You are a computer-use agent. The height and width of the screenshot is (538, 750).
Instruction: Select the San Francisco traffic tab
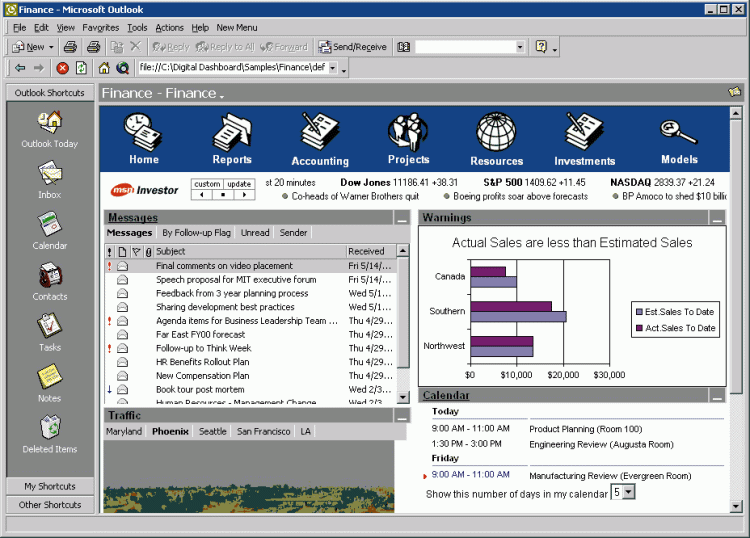[264, 431]
